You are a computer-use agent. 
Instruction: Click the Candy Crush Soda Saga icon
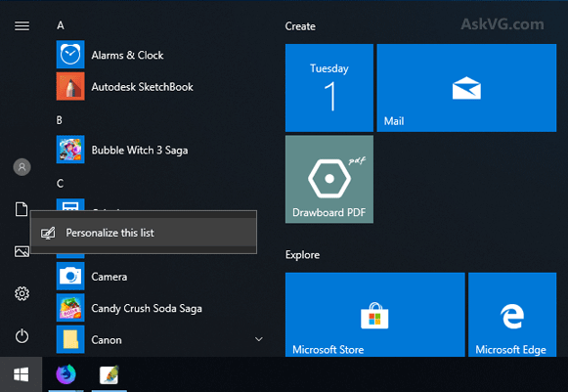point(70,308)
